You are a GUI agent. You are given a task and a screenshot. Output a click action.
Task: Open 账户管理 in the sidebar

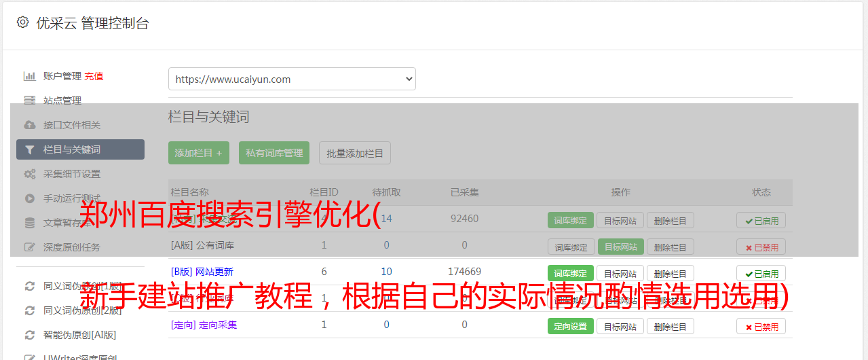point(62,76)
